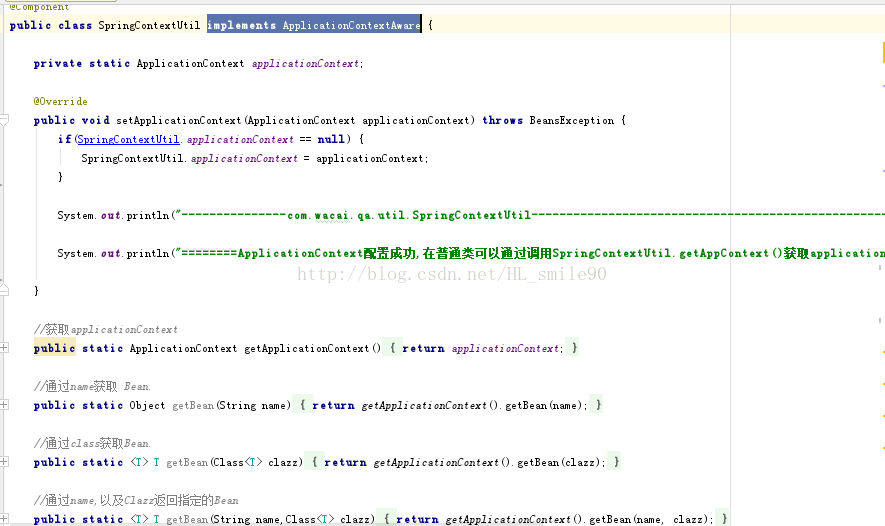Click 'Object' return type of getBean(String name)
Viewport: 885px width, 526px height.
point(147,405)
